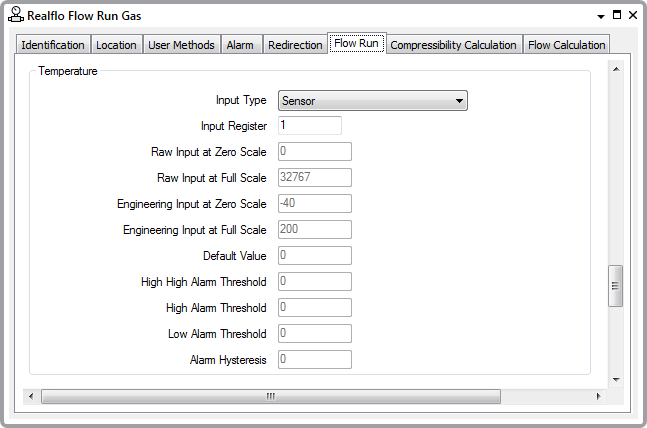The height and width of the screenshot is (428, 647).
Task: Select the Redirection tab
Action: pyautogui.click(x=295, y=45)
